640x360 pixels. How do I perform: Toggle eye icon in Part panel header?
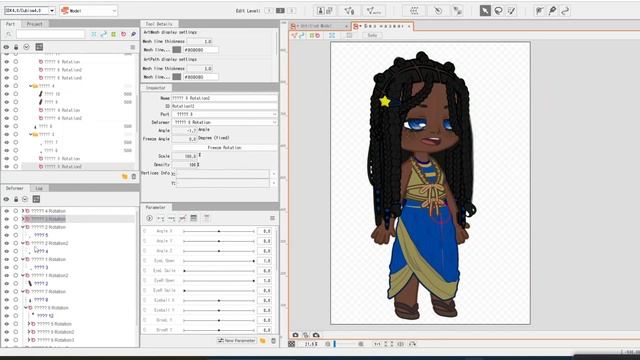[x=6, y=47]
